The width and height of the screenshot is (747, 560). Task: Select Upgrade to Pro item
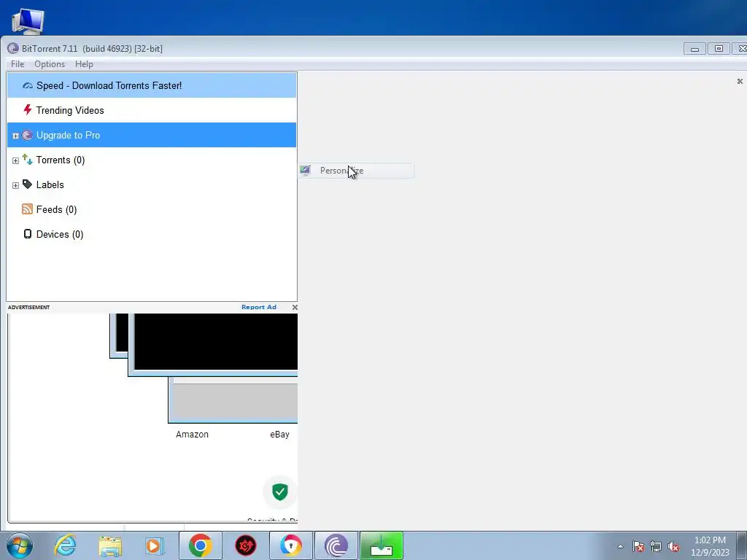[x=152, y=135]
